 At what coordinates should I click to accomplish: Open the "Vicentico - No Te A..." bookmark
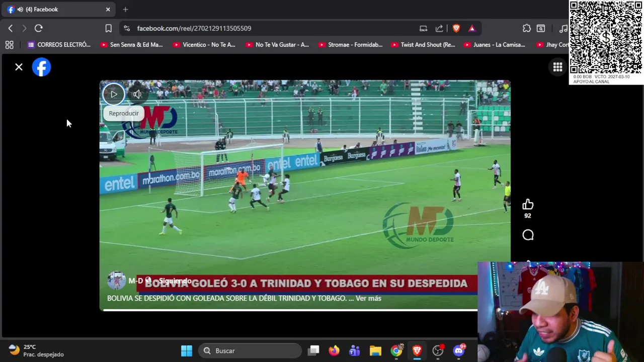coord(204,45)
